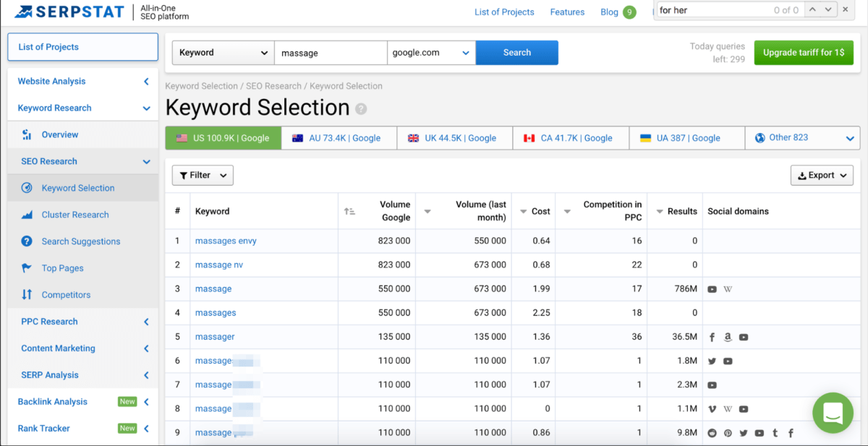Viewport: 868px width, 446px height.
Task: Click the YouTube icon in the massage row
Action: click(x=712, y=289)
